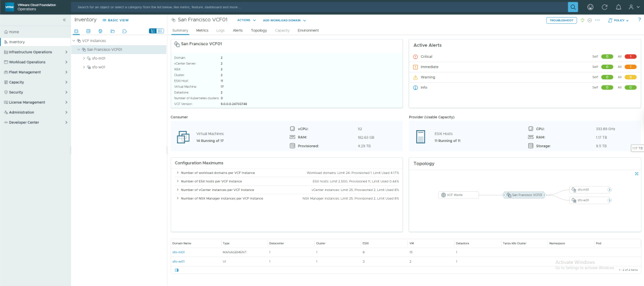The height and width of the screenshot is (286, 644).
Task: Open the more options ellipsis icon
Action: 597,20
